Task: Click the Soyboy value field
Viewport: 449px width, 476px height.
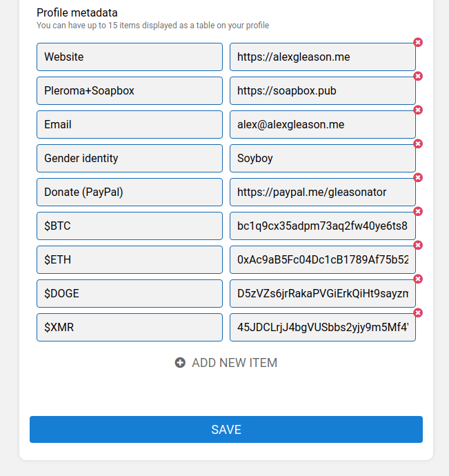Action: pos(322,159)
